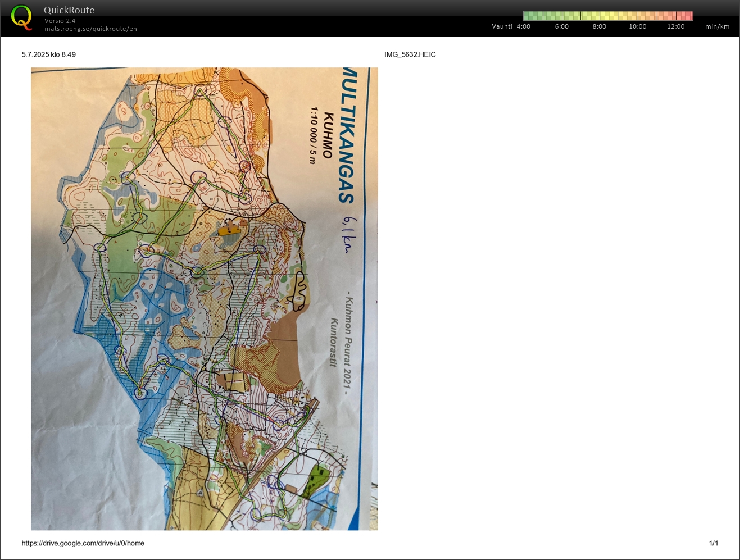This screenshot has width=740, height=560.
Task: Select the 4:00 pace label
Action: click(x=523, y=26)
